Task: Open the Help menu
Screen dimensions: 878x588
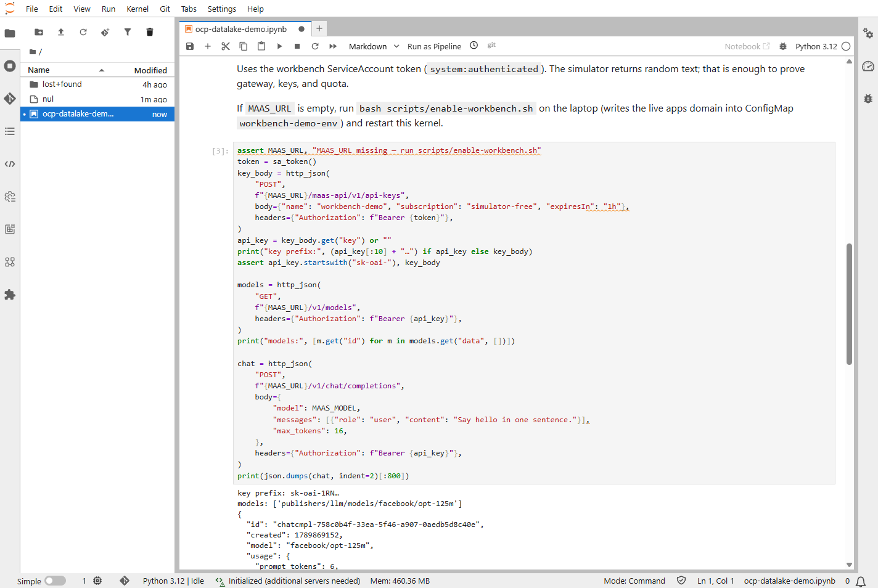Action: (255, 9)
